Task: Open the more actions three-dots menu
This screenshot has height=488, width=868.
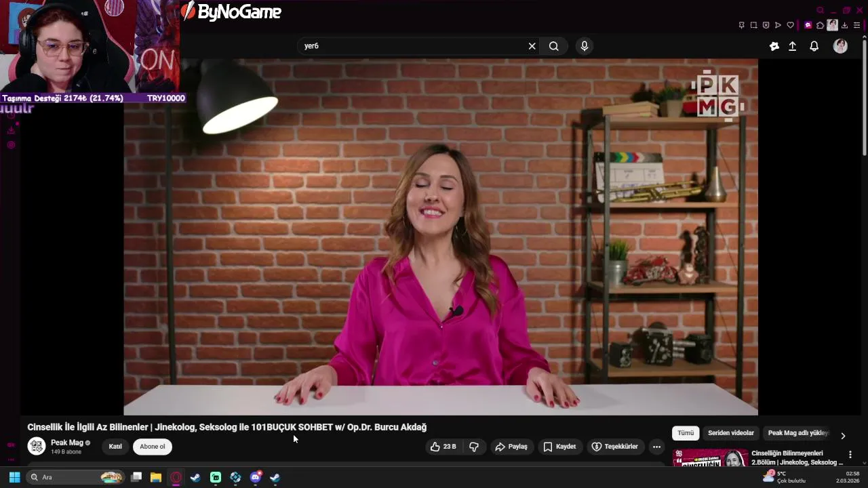Action: pyautogui.click(x=656, y=447)
